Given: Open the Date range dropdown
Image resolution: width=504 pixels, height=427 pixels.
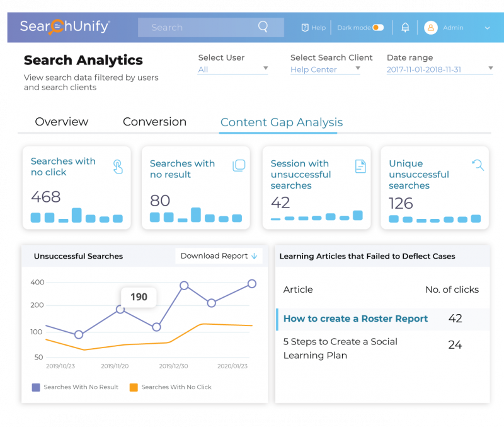Looking at the screenshot, I should tap(440, 69).
